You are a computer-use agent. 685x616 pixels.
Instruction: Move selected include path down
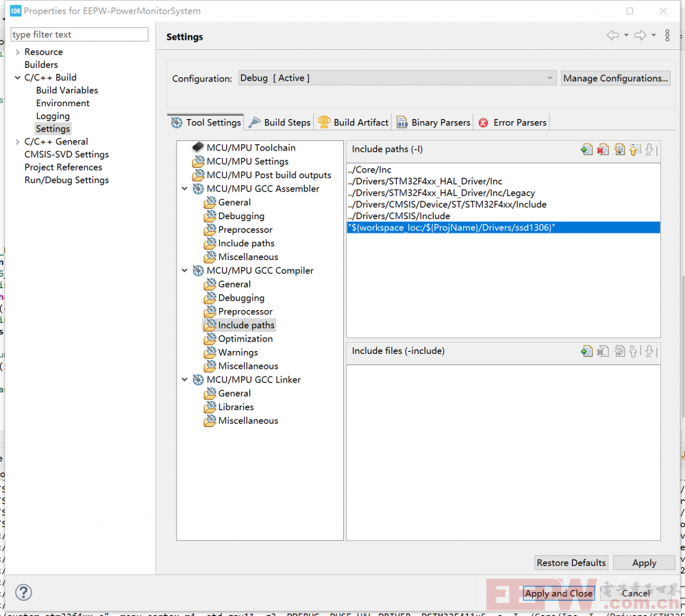[x=651, y=149]
